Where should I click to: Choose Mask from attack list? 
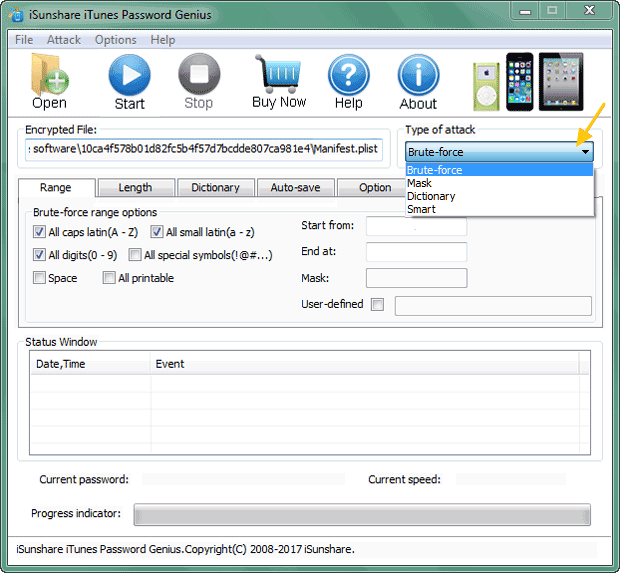(499, 183)
